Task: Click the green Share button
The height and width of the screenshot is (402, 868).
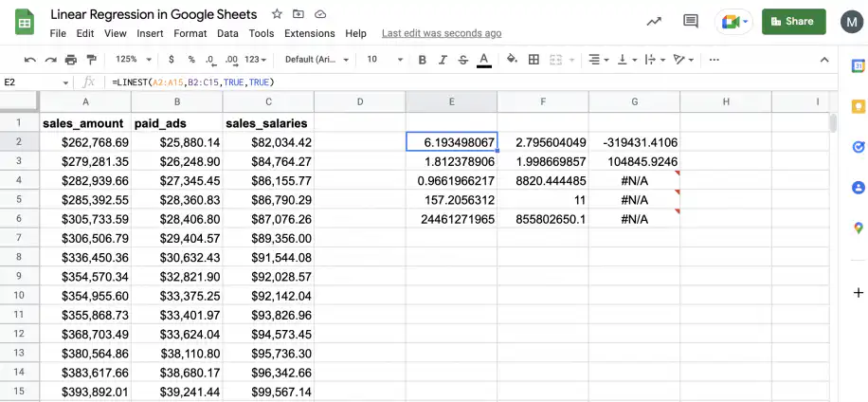Action: click(794, 22)
